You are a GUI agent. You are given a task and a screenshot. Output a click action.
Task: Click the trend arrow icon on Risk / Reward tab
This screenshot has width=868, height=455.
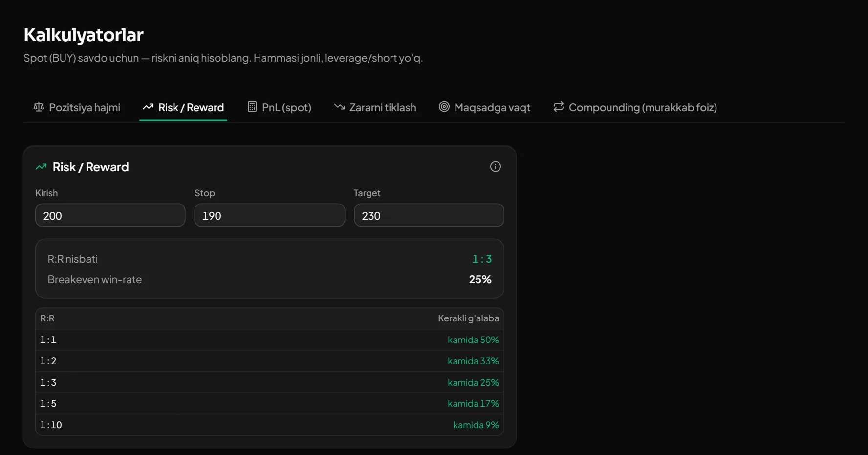[x=148, y=107]
